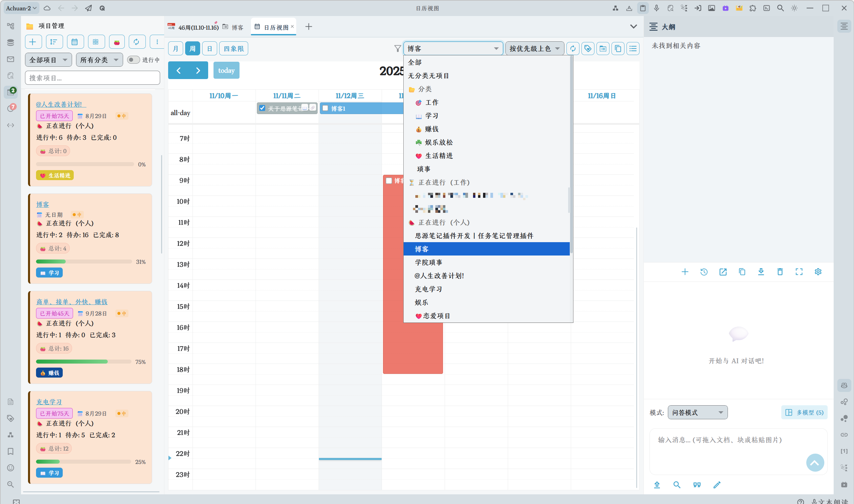Toggle the 进行中 switch
Screen dimensions: 854x504
[x=133, y=60]
